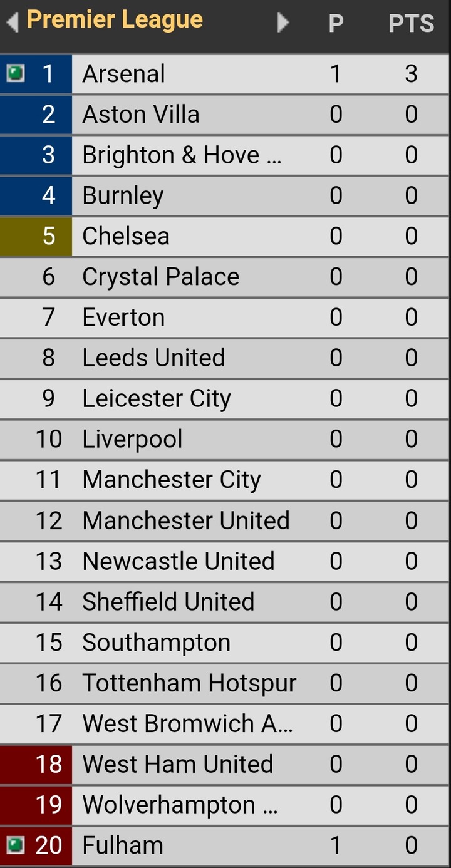Image resolution: width=451 pixels, height=868 pixels.
Task: Click the blue position 4 badge
Action: (36, 195)
